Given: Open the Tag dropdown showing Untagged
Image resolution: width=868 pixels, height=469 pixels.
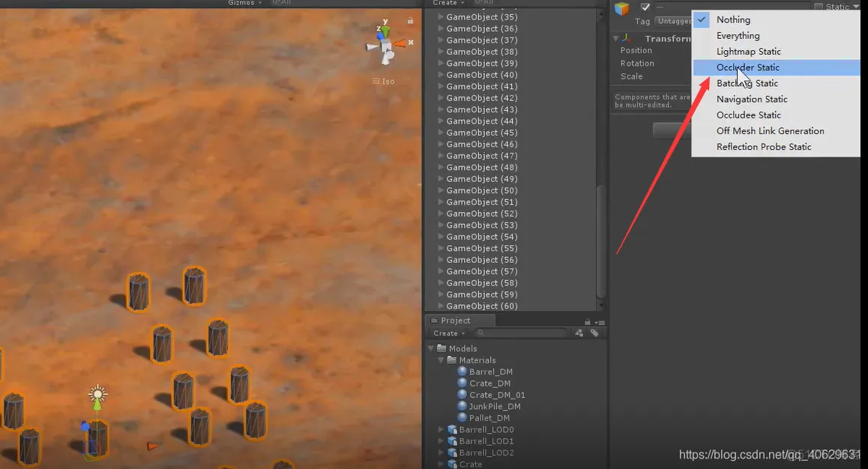Looking at the screenshot, I should [674, 21].
